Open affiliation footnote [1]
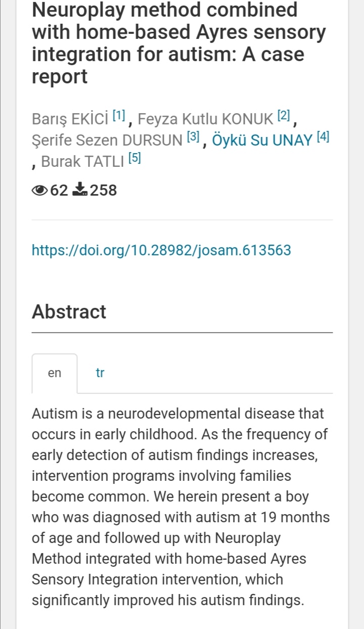This screenshot has height=629, width=364. click(119, 116)
